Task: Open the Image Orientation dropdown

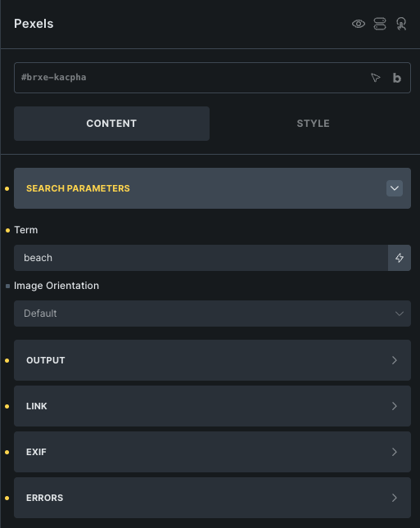Action: [212, 314]
